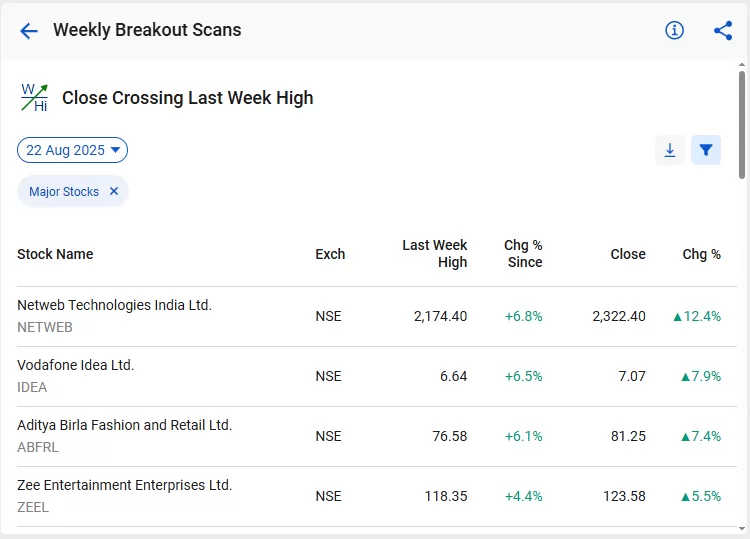Image resolution: width=750 pixels, height=539 pixels.
Task: Click the scrollbar down arrow
Action: click(x=742, y=528)
